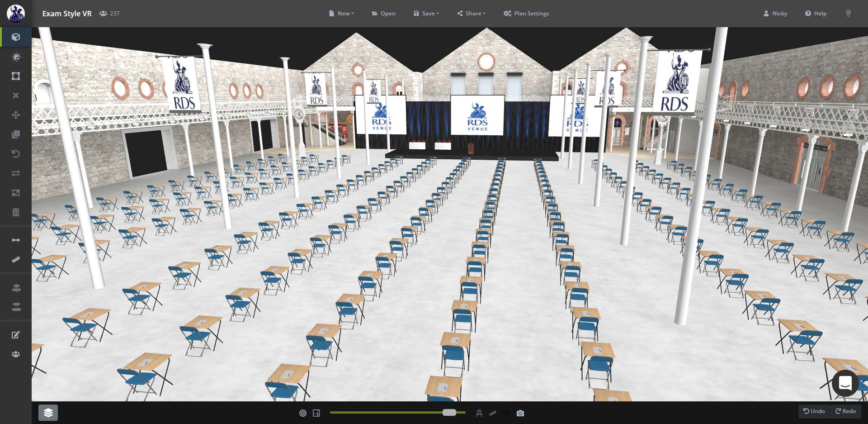Viewport: 868px width, 424px height.
Task: Click the lightbulb tips icon
Action: [848, 14]
